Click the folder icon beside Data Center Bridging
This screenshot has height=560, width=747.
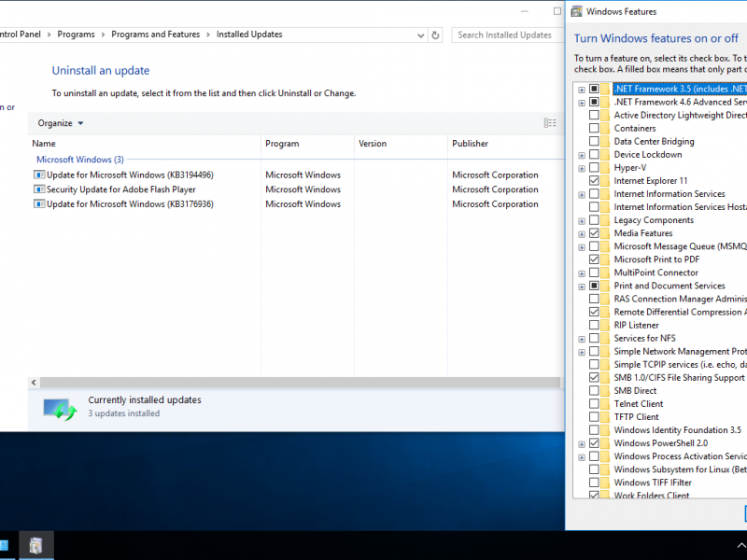tap(605, 142)
